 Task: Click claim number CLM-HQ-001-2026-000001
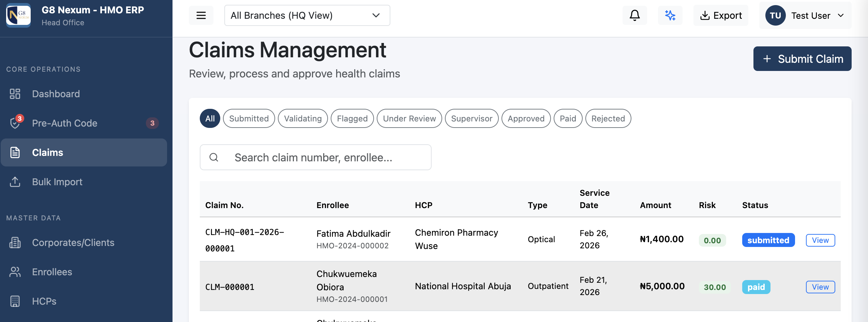click(x=244, y=240)
